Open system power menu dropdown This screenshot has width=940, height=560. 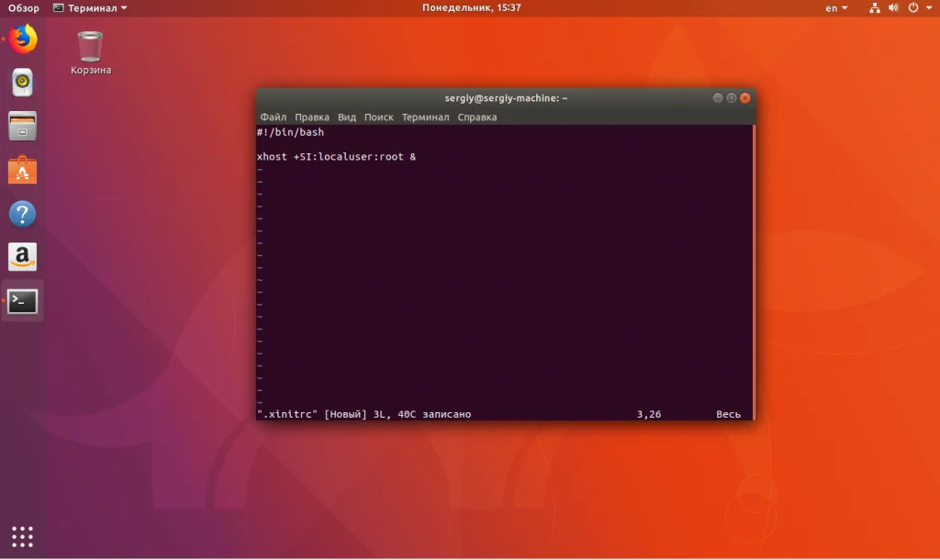917,8
